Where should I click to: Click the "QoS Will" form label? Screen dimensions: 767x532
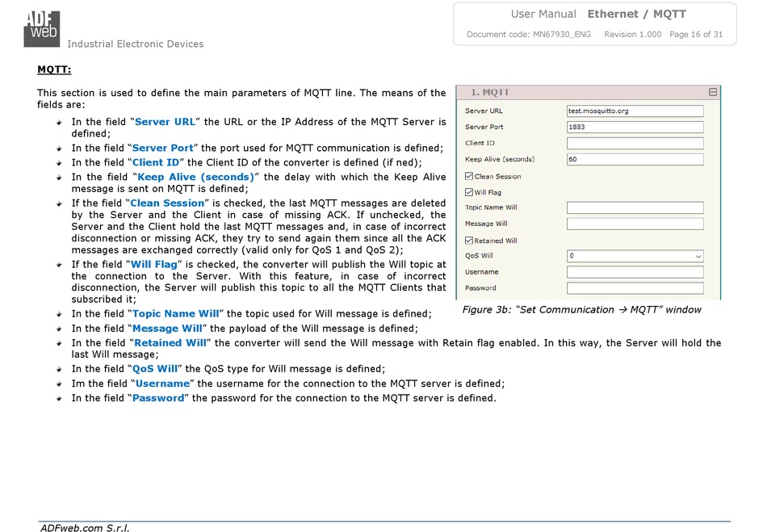coord(479,256)
